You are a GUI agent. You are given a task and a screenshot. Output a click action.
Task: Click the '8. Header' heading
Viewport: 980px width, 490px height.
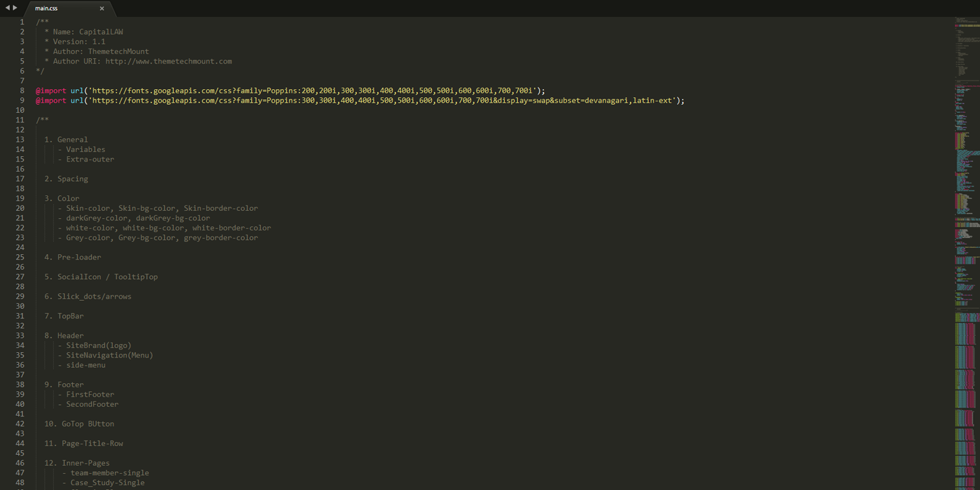click(64, 335)
